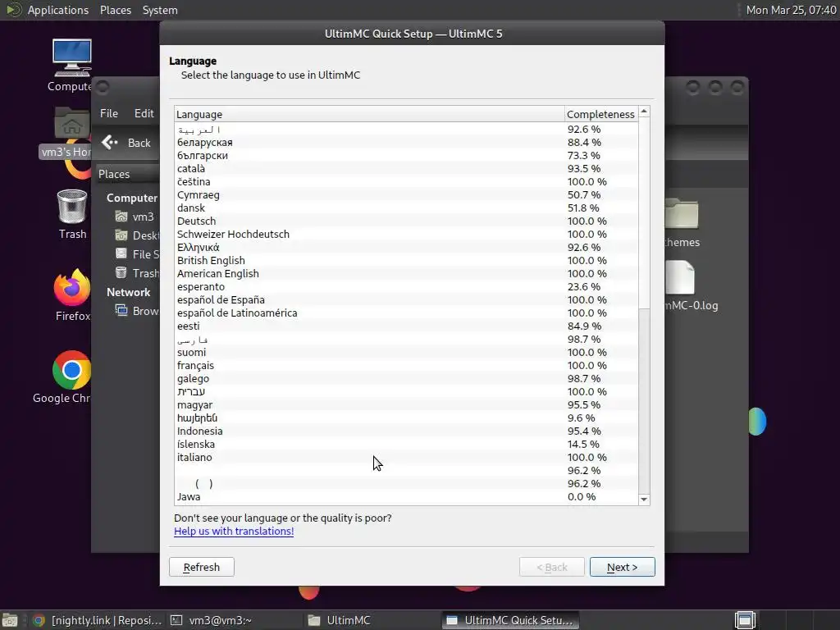Select Schweizer Hochdeutsch language
Viewport: 840px width, 630px height.
click(406, 234)
